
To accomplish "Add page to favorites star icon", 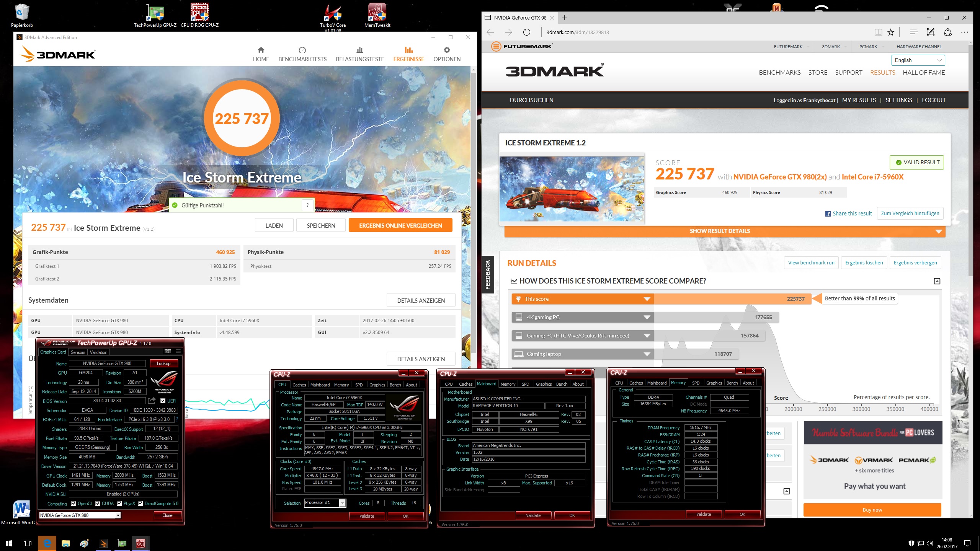I will click(891, 32).
